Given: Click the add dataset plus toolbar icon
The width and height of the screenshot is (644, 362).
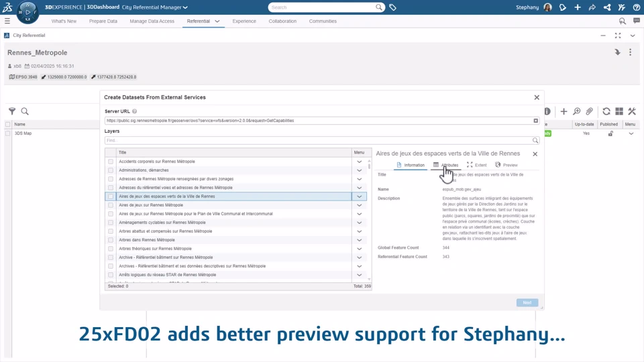Looking at the screenshot, I should 564,111.
